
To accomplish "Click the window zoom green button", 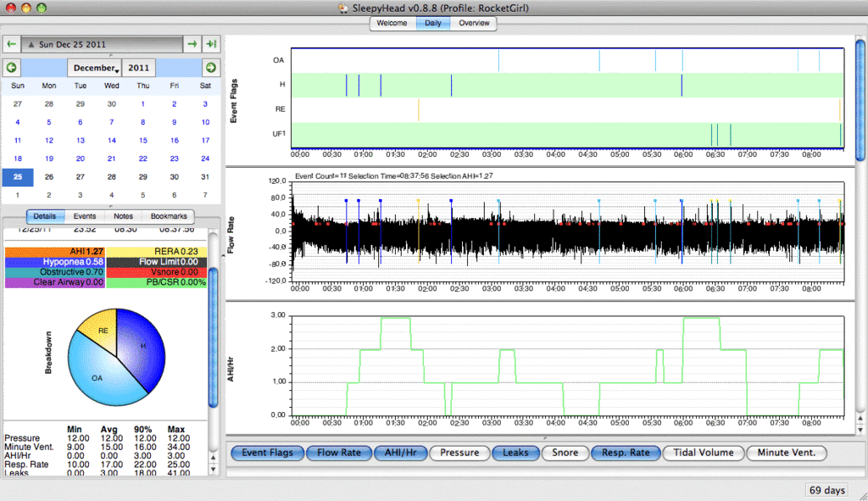I will (41, 8).
